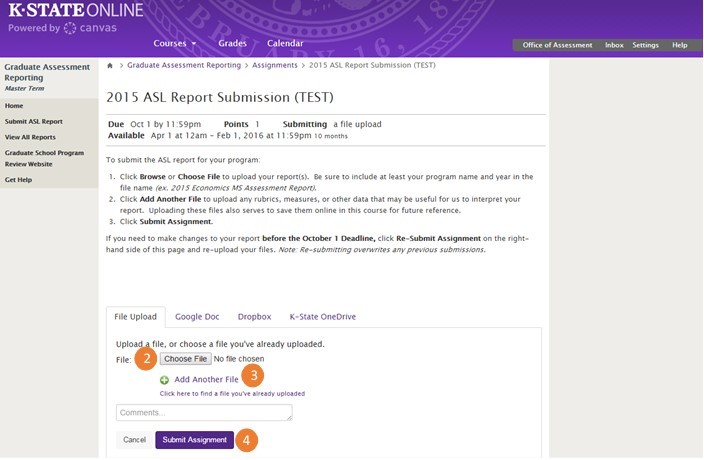Click the Choose File button
This screenshot has height=460, width=704.
pyautogui.click(x=185, y=359)
